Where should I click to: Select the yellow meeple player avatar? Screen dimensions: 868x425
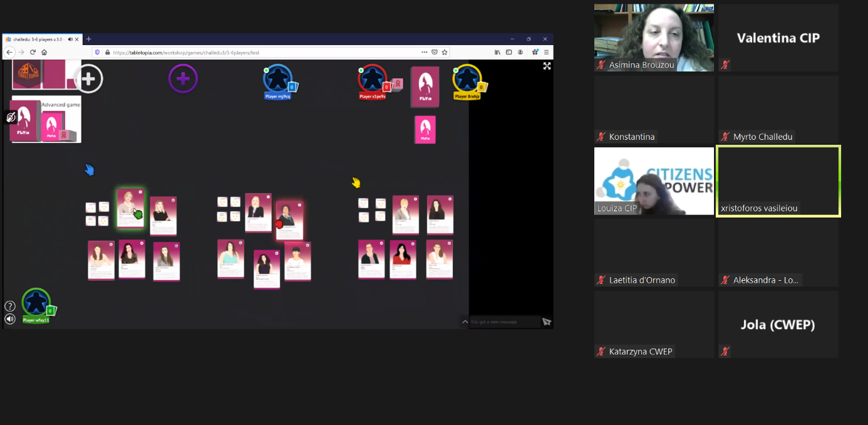467,79
